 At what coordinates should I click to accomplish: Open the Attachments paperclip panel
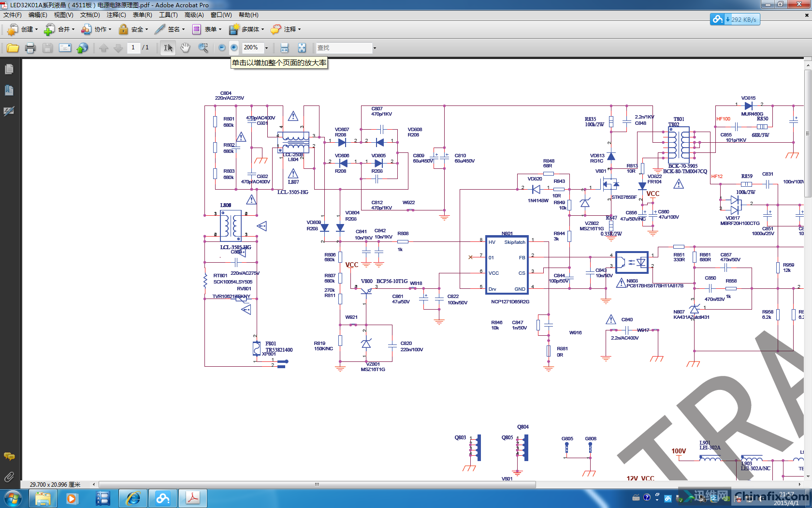(x=9, y=477)
